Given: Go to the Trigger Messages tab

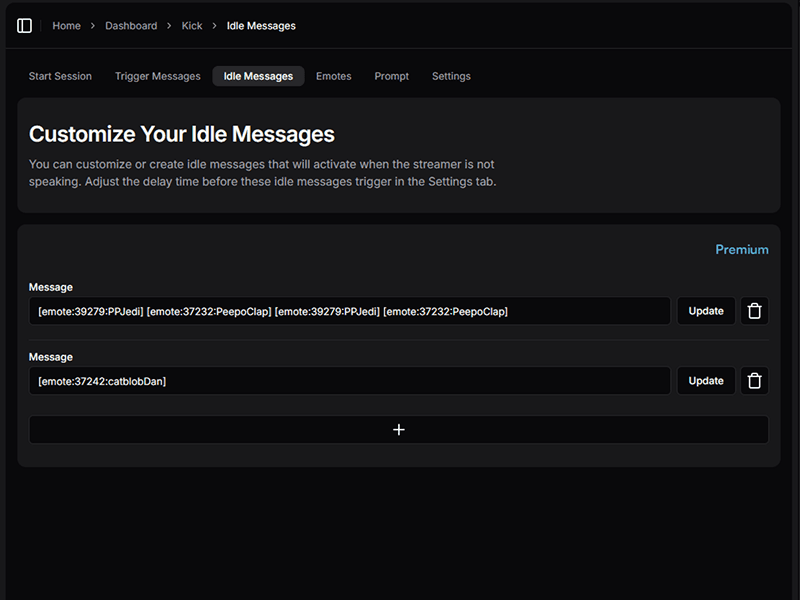Looking at the screenshot, I should [x=157, y=76].
